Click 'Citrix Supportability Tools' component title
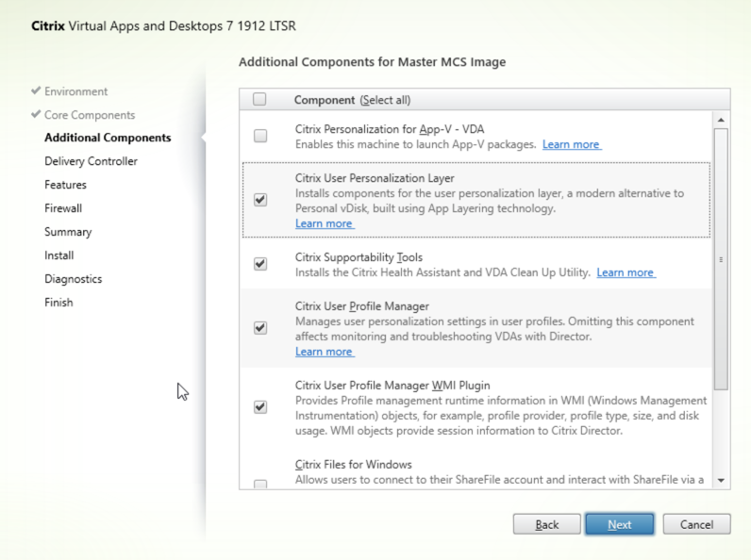 pyautogui.click(x=359, y=257)
